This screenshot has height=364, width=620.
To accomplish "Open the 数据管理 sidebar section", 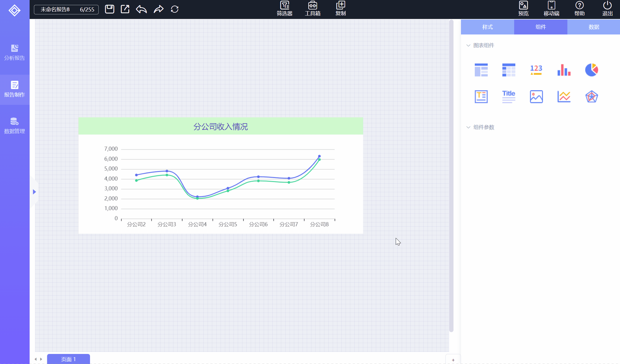I will [15, 126].
